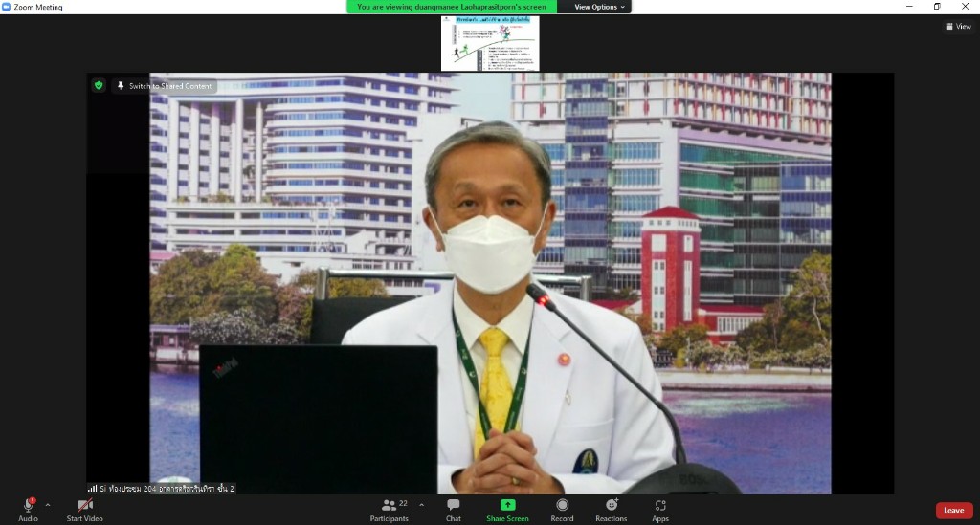
Task: Click the green encryption shield icon
Action: [x=99, y=86]
